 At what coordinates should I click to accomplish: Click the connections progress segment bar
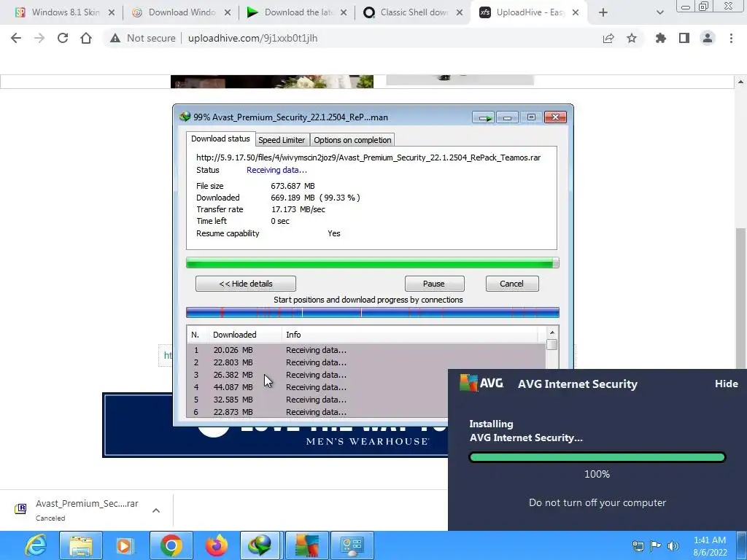[372, 312]
